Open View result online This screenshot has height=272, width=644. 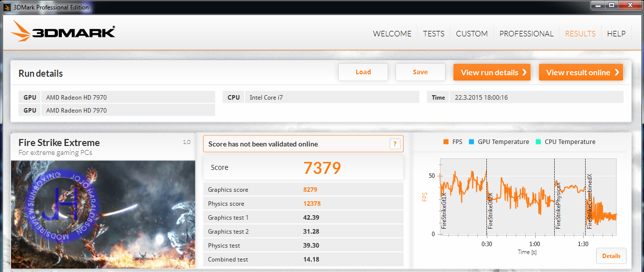click(581, 72)
